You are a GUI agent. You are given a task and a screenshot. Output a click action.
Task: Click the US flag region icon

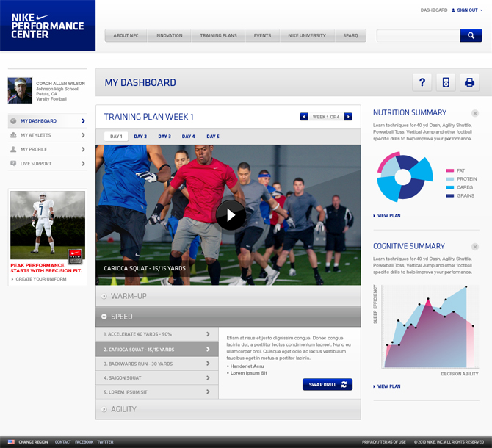pos(11,442)
